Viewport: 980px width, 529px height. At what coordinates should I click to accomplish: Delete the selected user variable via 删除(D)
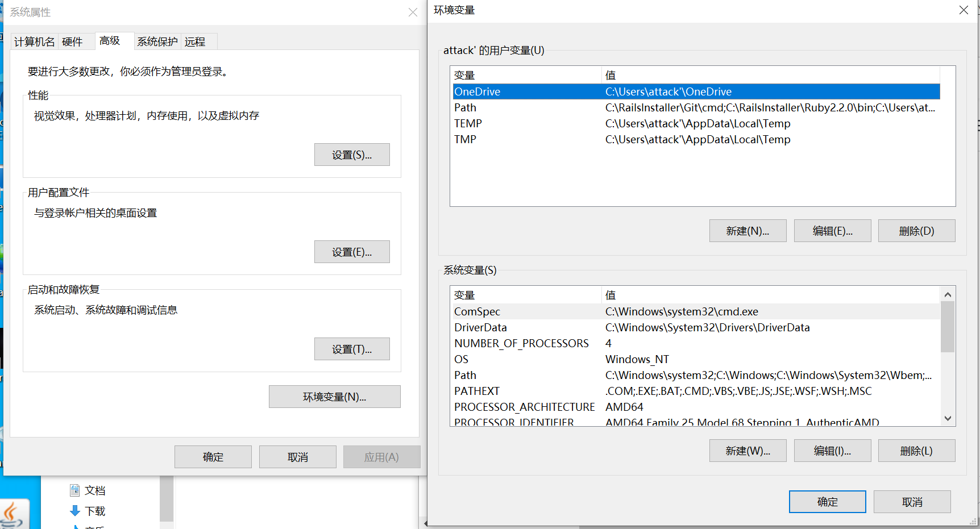916,230
